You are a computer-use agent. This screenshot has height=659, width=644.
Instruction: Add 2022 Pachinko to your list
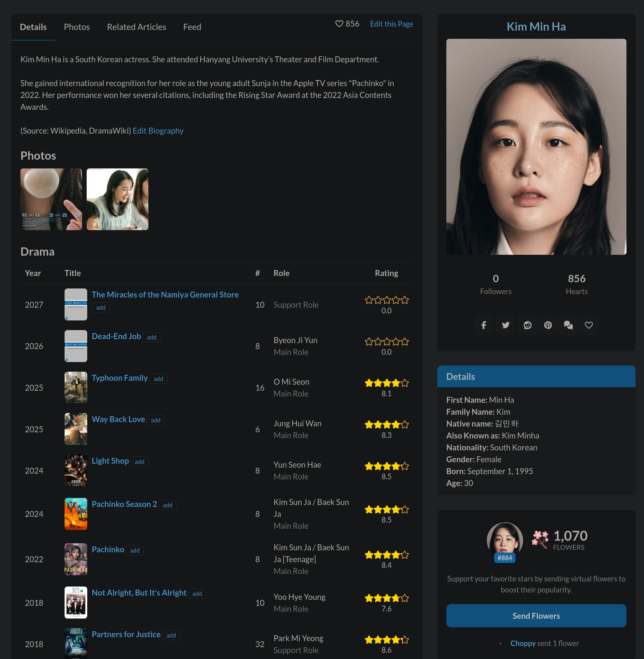click(135, 551)
